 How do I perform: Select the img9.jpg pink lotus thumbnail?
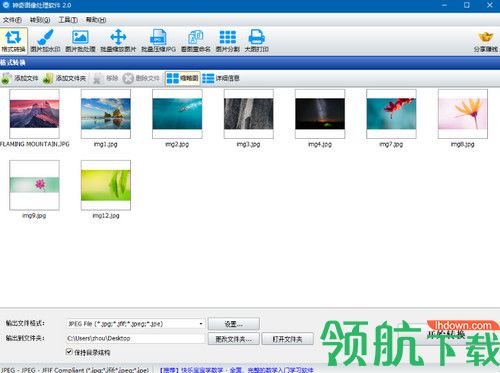[34, 185]
